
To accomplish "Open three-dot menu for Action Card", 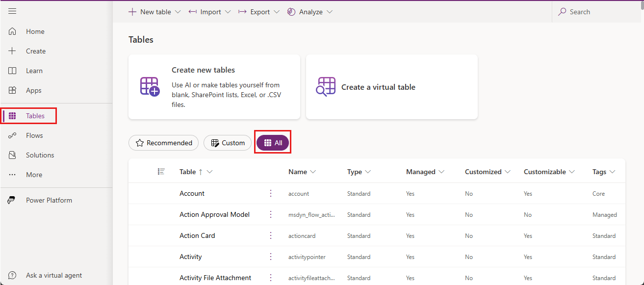I will click(271, 235).
